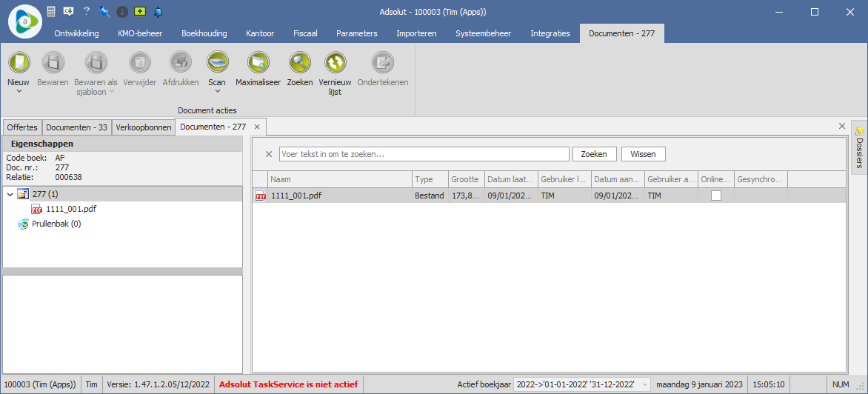Screen dimensions: 868x394
Task: Open the Actief boekjaar dropdown
Action: (x=645, y=384)
